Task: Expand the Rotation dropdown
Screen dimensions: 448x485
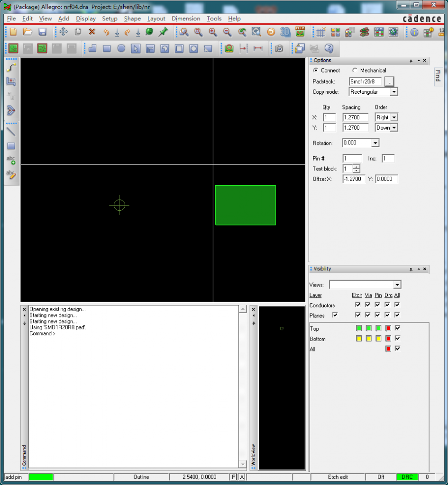Action: (375, 143)
